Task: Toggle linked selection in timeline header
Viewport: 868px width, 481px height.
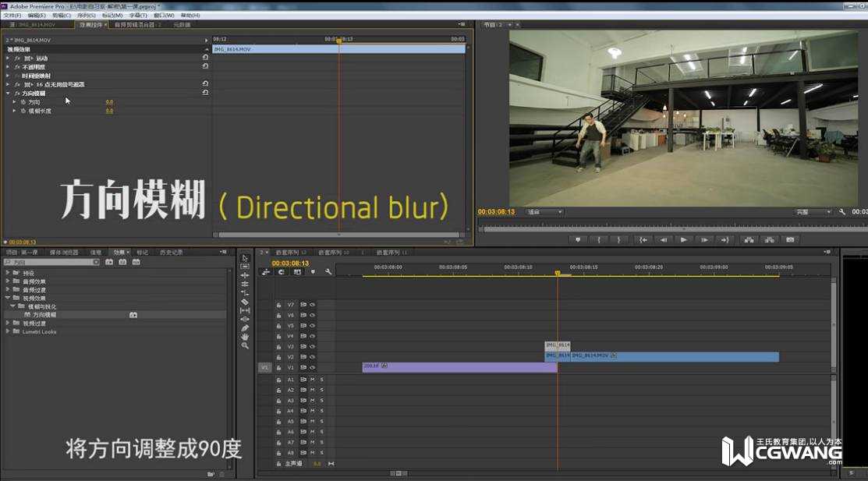Action: click(297, 272)
